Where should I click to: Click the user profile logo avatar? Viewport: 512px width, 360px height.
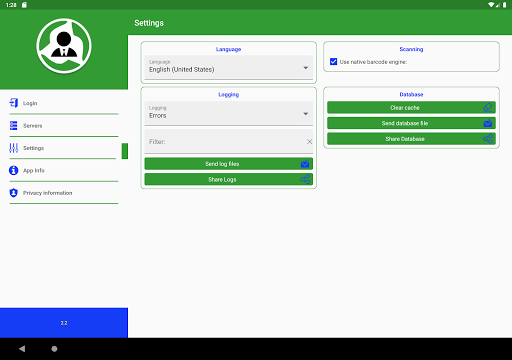click(64, 46)
